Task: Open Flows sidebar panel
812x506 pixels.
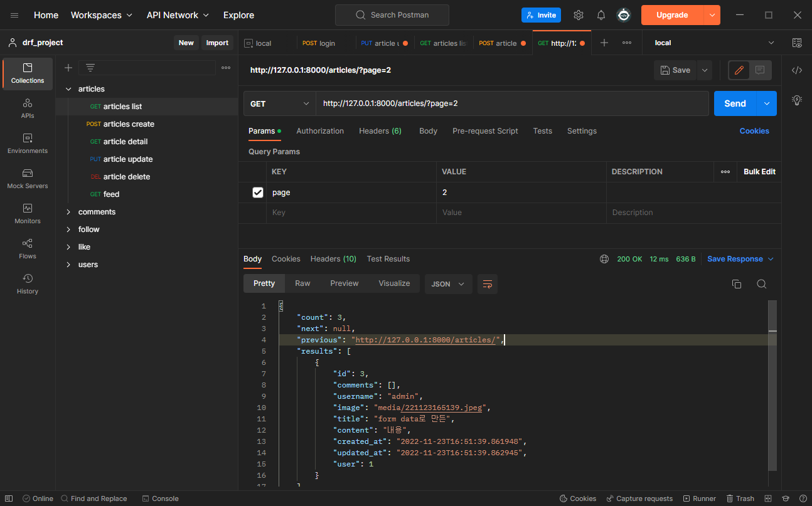Action: point(28,249)
